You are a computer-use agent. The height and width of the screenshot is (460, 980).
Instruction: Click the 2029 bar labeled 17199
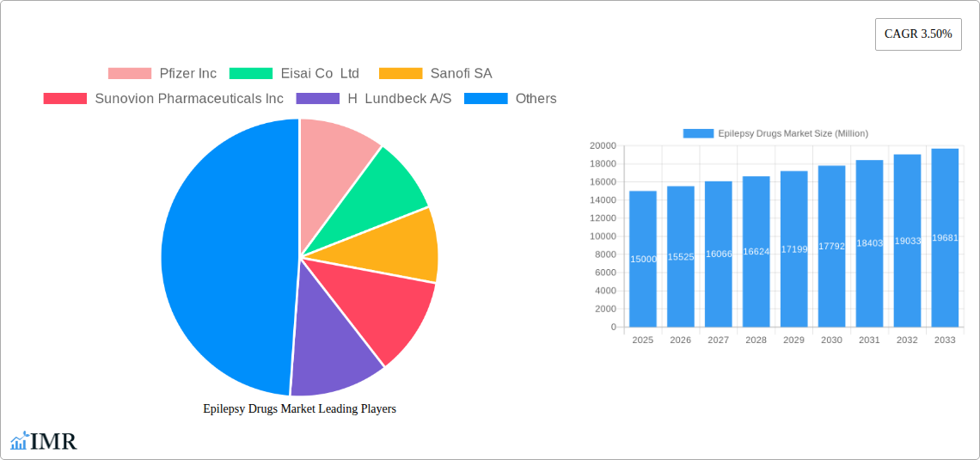(x=793, y=248)
